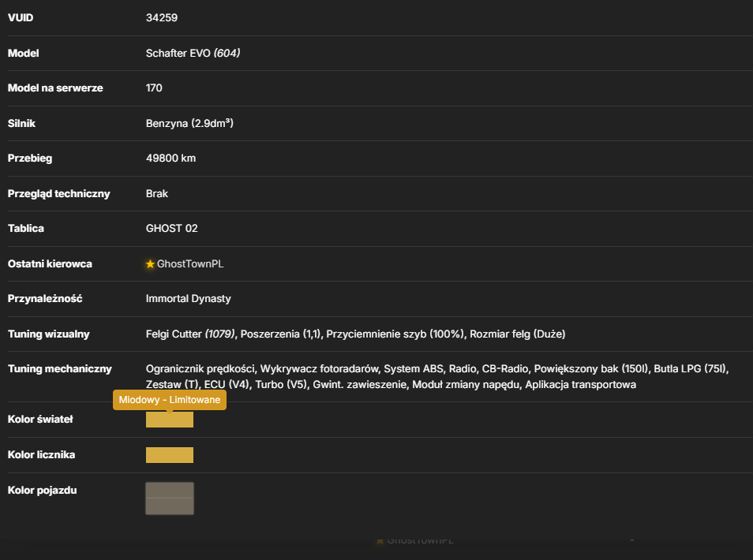Viewport: 753px width, 560px height.
Task: Select the VUID value 34259
Action: coord(162,18)
